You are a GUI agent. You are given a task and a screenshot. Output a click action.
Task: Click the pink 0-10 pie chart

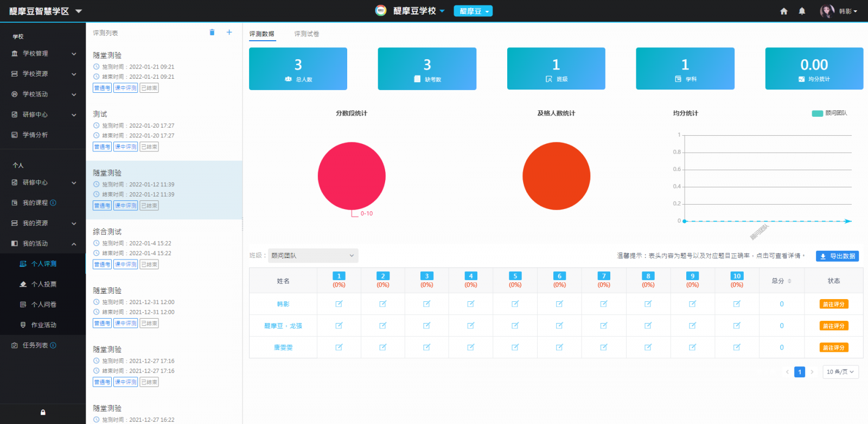[x=352, y=176]
